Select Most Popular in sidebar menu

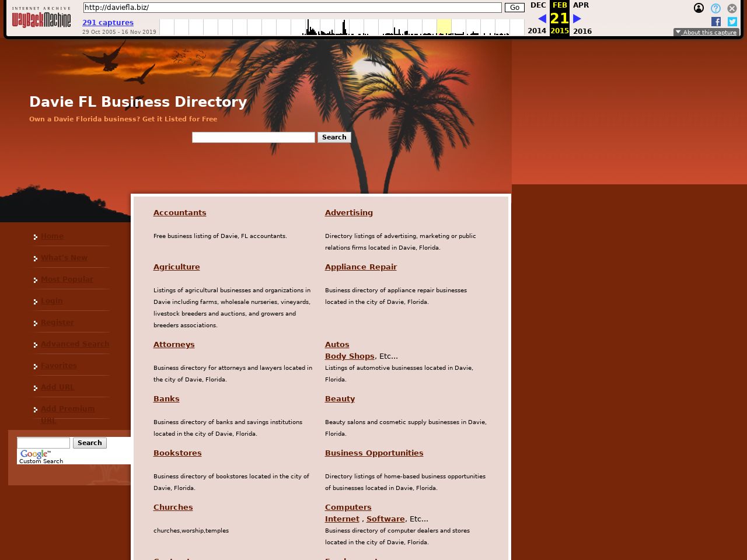[67, 279]
